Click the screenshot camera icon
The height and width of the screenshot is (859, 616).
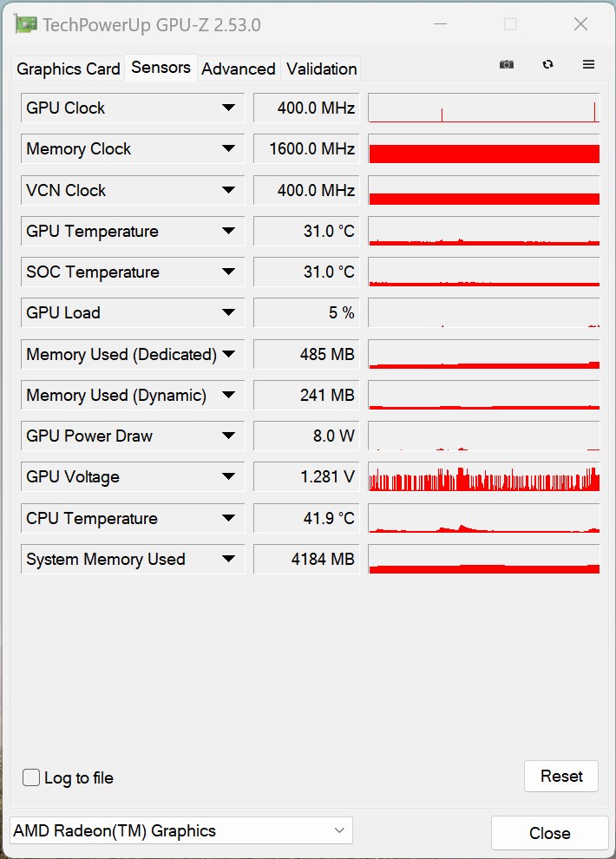point(507,65)
